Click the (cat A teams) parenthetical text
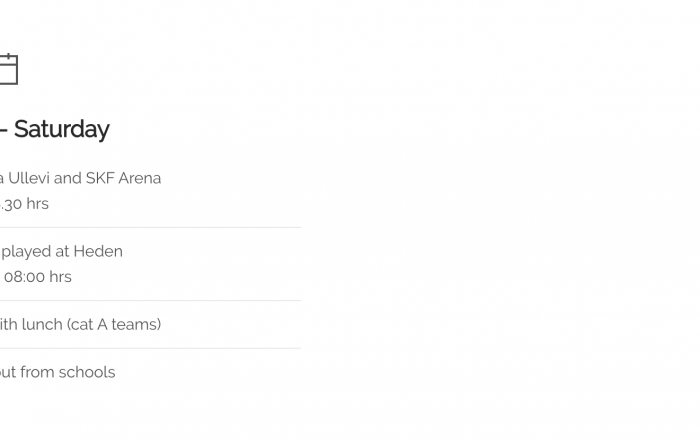 point(114,325)
